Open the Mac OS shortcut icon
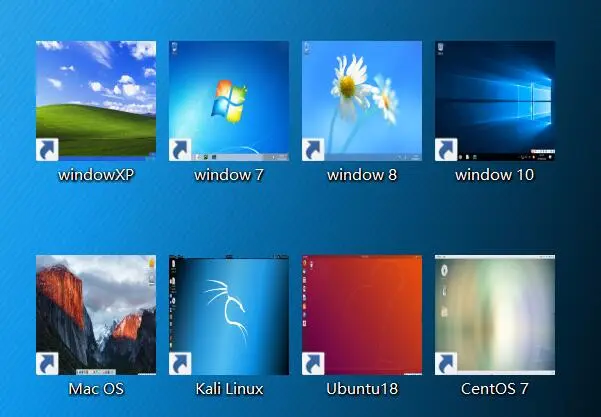 tap(96, 315)
